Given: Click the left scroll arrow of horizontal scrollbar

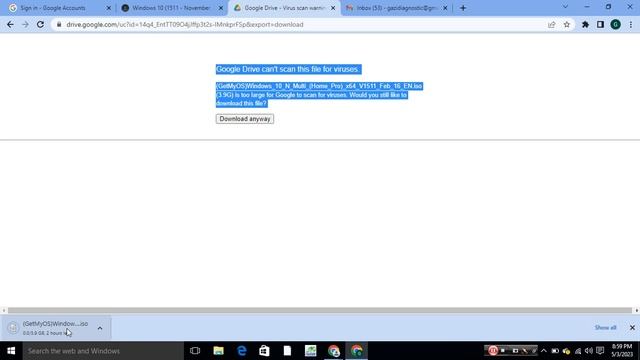Looking at the screenshot, I should coord(4,311).
